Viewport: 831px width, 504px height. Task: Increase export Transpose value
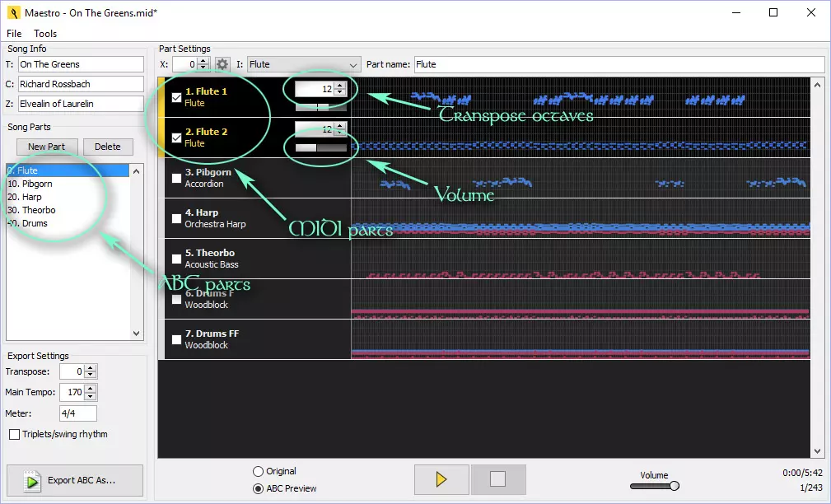click(x=91, y=368)
